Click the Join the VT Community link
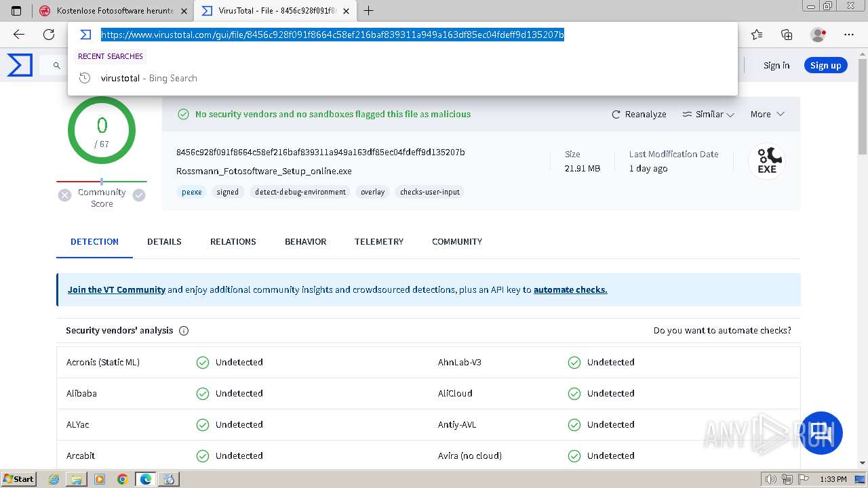This screenshot has width=868, height=488. pyautogui.click(x=117, y=289)
